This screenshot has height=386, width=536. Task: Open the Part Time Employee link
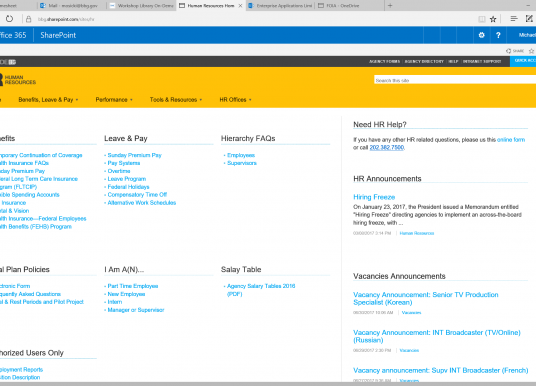point(133,286)
